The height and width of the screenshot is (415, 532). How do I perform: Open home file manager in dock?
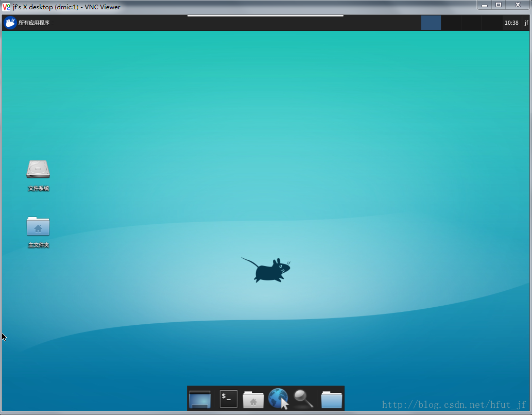[x=253, y=400]
